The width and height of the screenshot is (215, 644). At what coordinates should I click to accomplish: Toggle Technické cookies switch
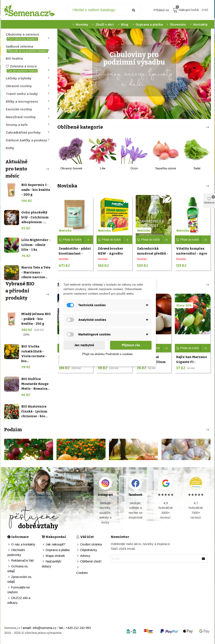(71, 305)
